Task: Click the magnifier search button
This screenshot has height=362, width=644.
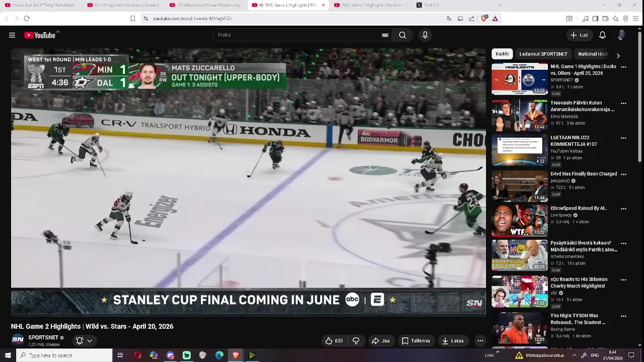Action: 403,35
